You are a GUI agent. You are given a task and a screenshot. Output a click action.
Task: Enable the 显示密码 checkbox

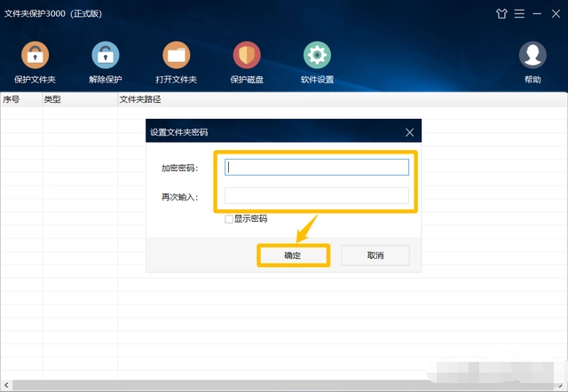pyautogui.click(x=229, y=218)
